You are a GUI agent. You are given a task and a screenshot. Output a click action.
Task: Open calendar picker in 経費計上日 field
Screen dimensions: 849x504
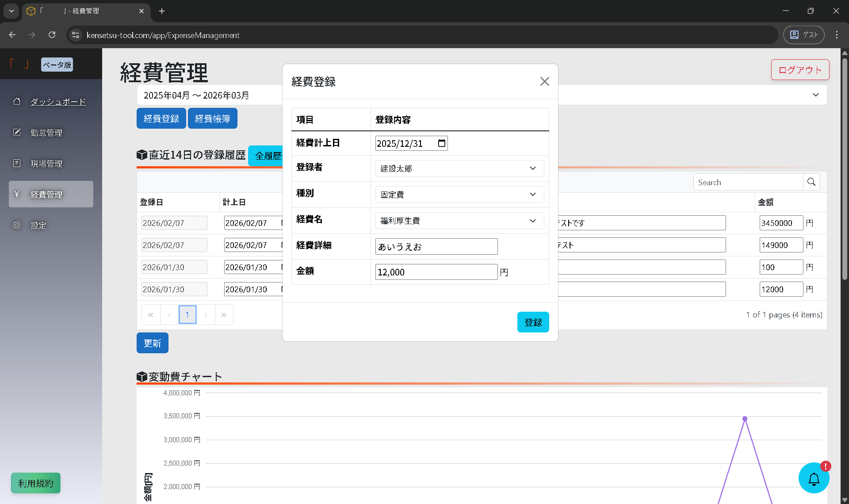pyautogui.click(x=441, y=143)
